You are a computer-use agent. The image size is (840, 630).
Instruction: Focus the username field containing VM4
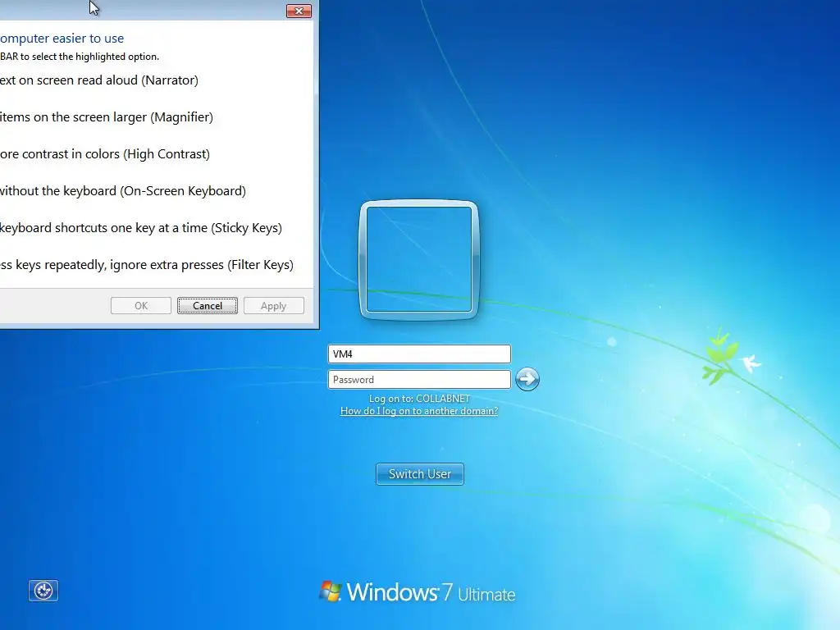(x=419, y=354)
